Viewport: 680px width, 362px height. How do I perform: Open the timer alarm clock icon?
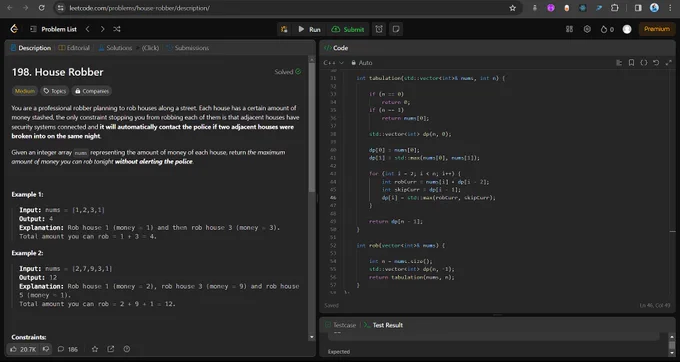[x=379, y=29]
